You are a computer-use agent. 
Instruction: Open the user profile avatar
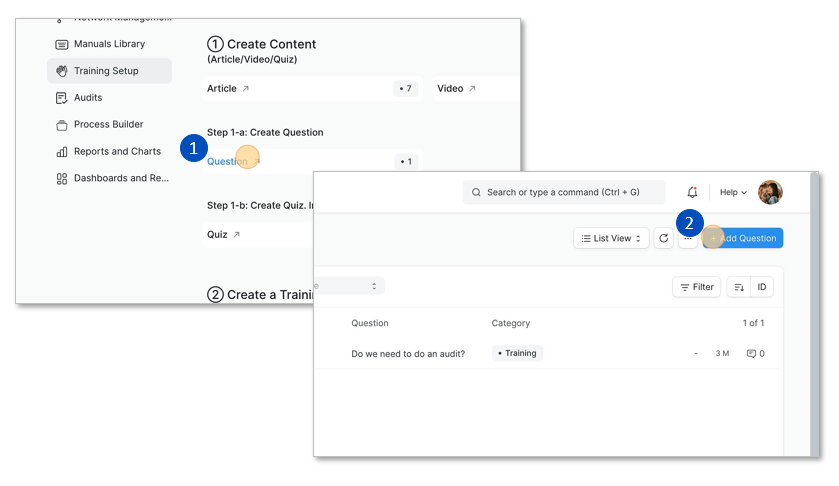click(x=770, y=192)
